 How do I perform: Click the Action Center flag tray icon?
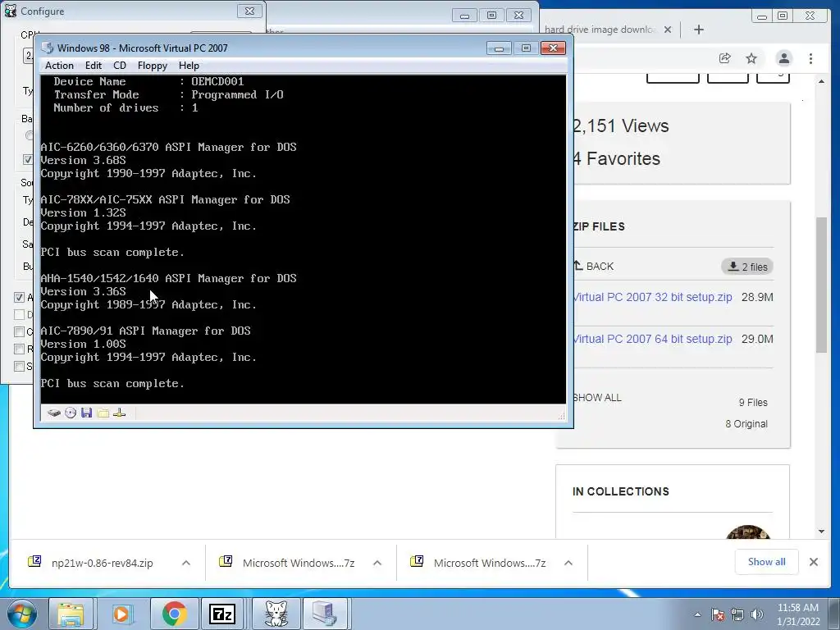click(718, 614)
